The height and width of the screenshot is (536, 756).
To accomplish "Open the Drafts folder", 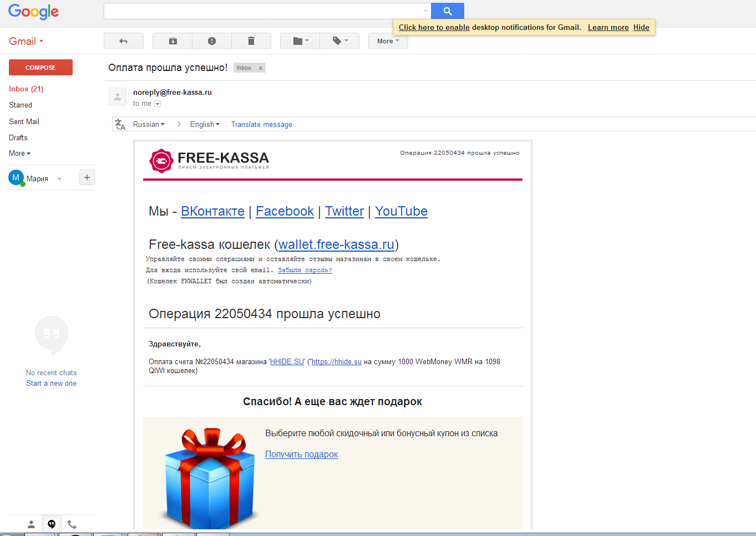I will 18,137.
